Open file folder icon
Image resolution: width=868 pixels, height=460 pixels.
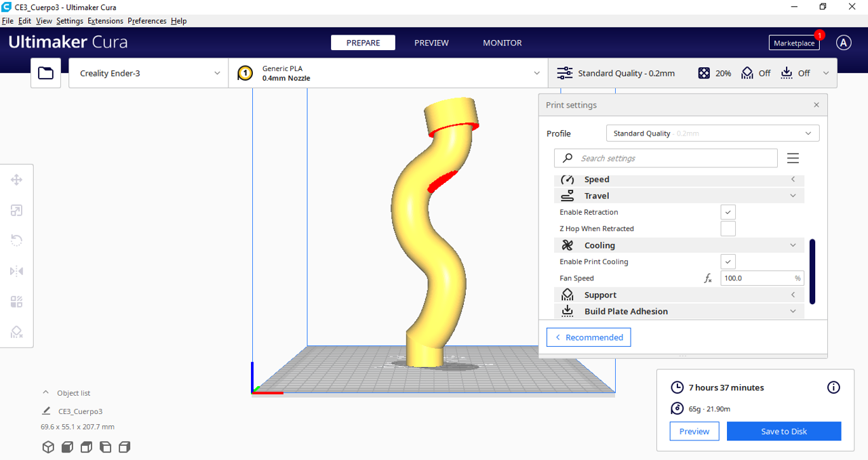point(45,73)
